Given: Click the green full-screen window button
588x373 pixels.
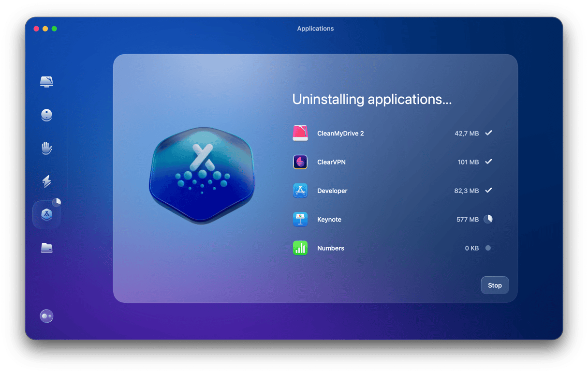Looking at the screenshot, I should [54, 29].
